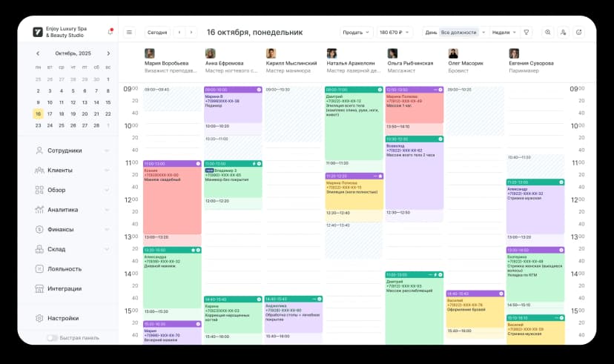This screenshot has height=364, width=614.
Task: Open Евгения Суворова avatar photo
Action: [x=514, y=53]
